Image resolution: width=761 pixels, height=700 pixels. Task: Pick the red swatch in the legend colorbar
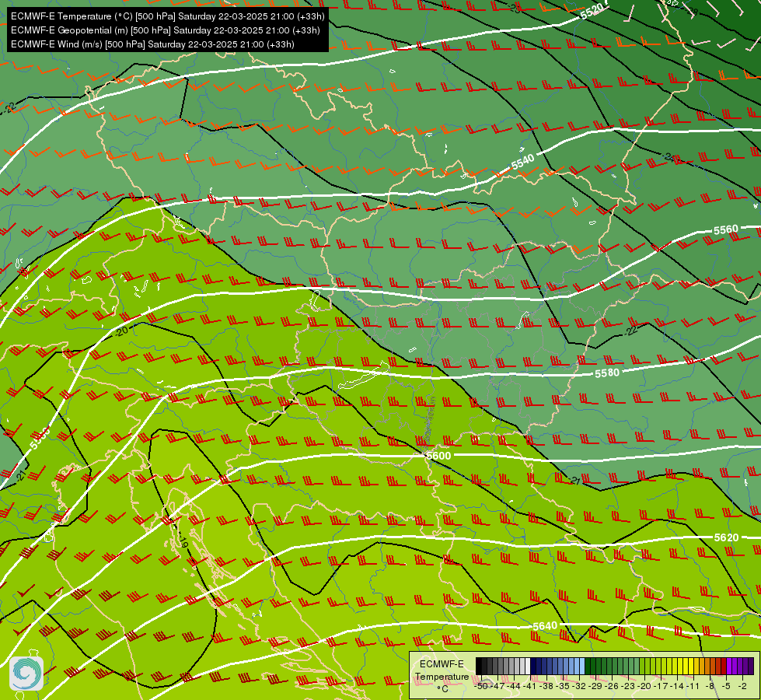[724, 666]
